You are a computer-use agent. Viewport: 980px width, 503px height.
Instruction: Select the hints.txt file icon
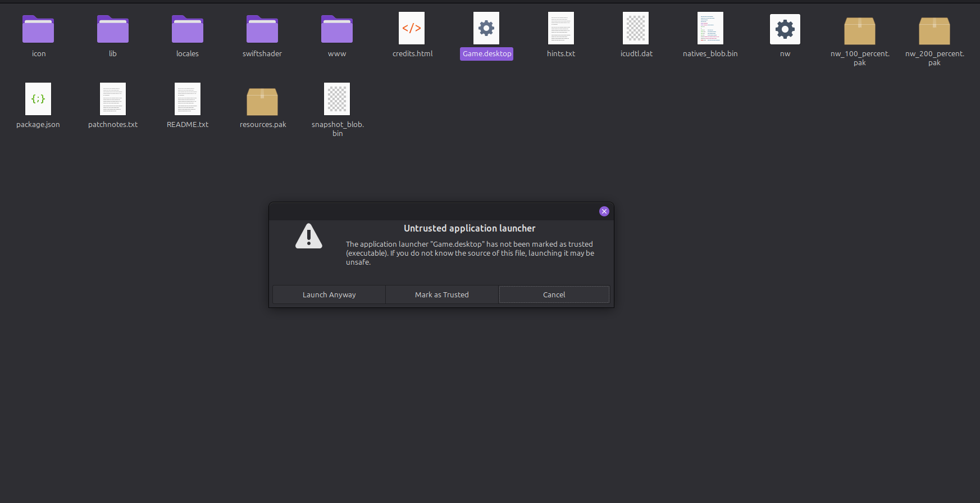(x=561, y=28)
